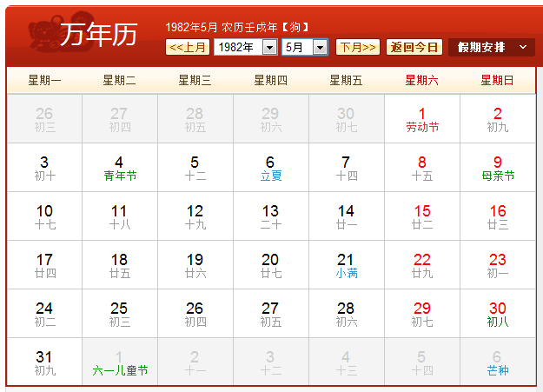The image size is (543, 392).
Task: Select May 28 初六 cell
Action: pos(347,313)
